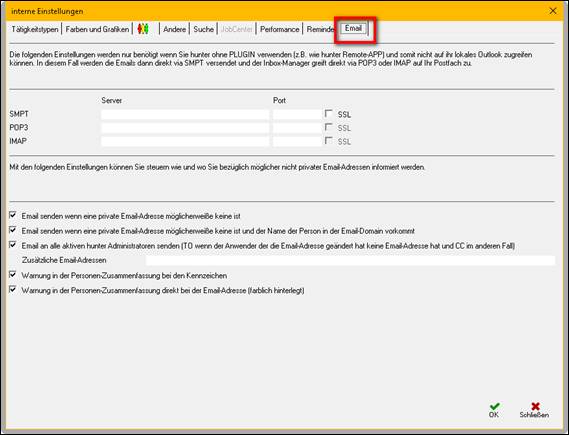Select the highlighted Email tab
The height and width of the screenshot is (435, 569).
353,28
